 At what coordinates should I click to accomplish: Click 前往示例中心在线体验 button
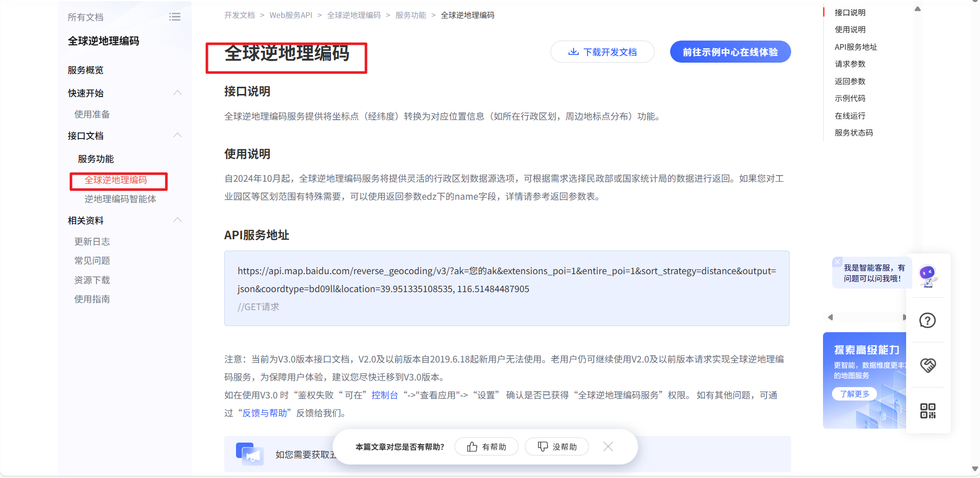730,52
